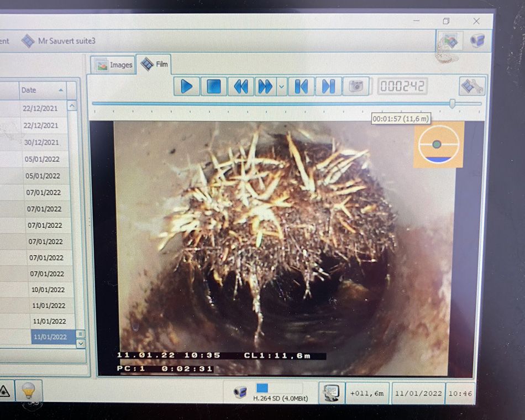Open the Mr Sauvert suite3 film item
Image resolution: width=525 pixels, height=420 pixels.
click(59, 41)
